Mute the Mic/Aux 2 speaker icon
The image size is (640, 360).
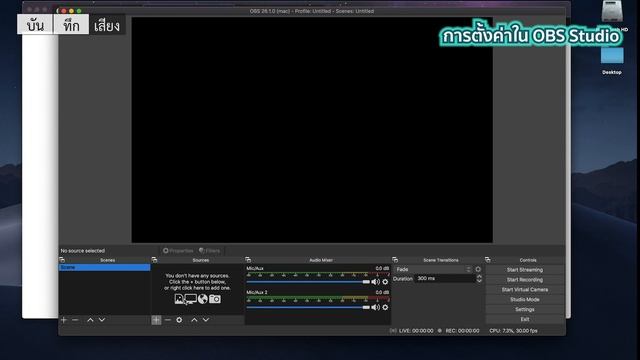point(376,307)
